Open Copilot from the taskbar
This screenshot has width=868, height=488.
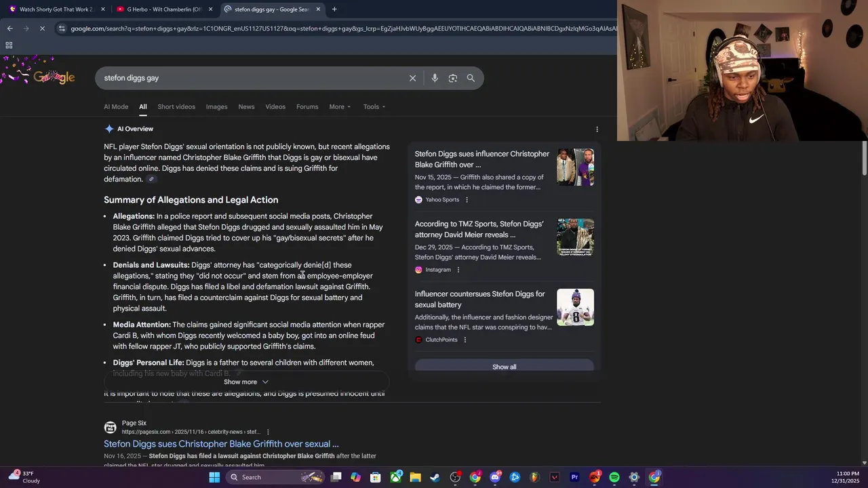pos(355,477)
